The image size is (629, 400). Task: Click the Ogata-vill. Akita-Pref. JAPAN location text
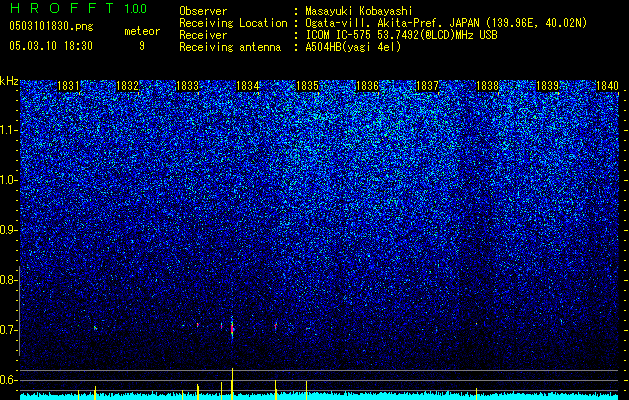(x=446, y=23)
